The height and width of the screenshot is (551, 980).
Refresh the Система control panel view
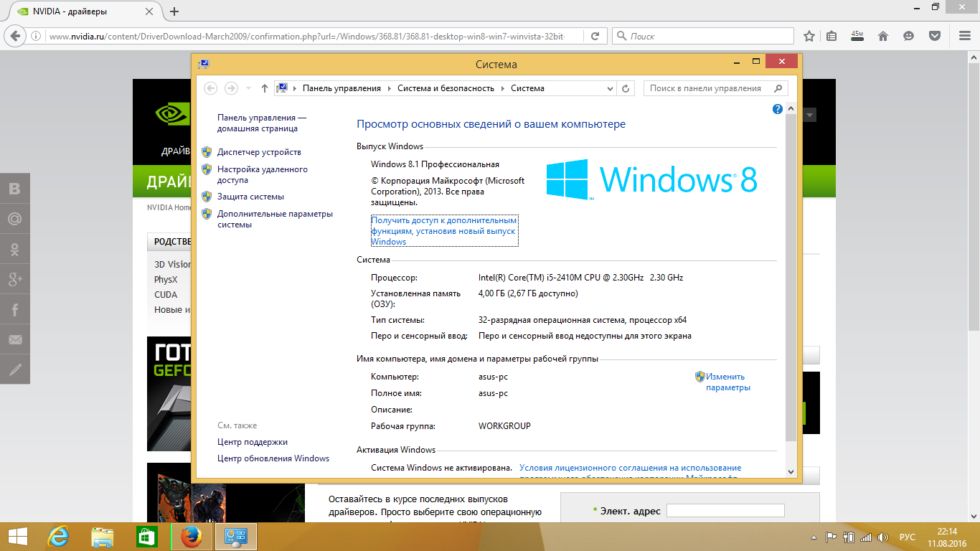click(626, 88)
